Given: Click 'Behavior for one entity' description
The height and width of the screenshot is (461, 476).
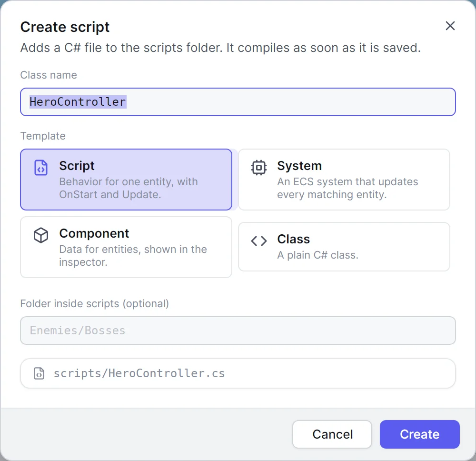Looking at the screenshot, I should pyautogui.click(x=129, y=188).
